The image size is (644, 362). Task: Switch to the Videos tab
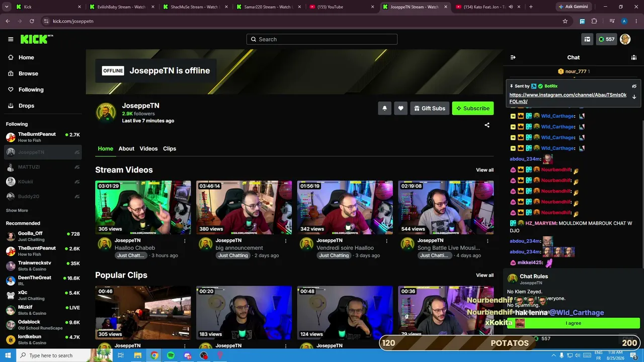(148, 148)
